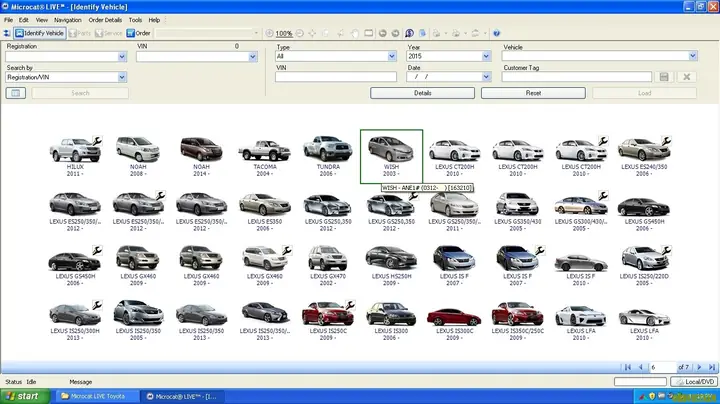The height and width of the screenshot is (404, 720).
Task: Open the Navigation menu
Action: point(68,20)
